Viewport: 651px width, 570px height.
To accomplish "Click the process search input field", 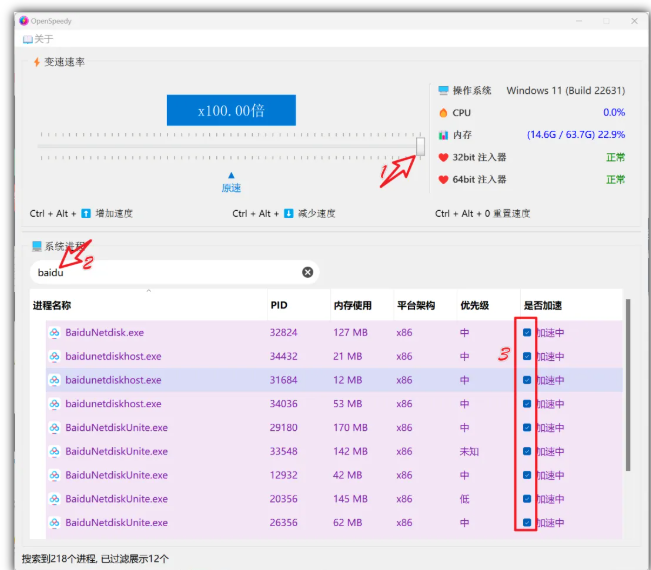I will pyautogui.click(x=174, y=272).
